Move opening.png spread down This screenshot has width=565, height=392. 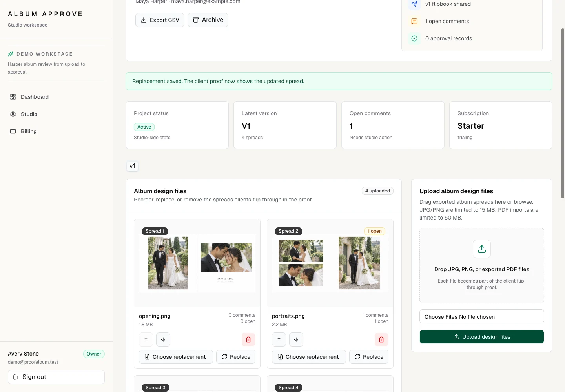coord(163,339)
